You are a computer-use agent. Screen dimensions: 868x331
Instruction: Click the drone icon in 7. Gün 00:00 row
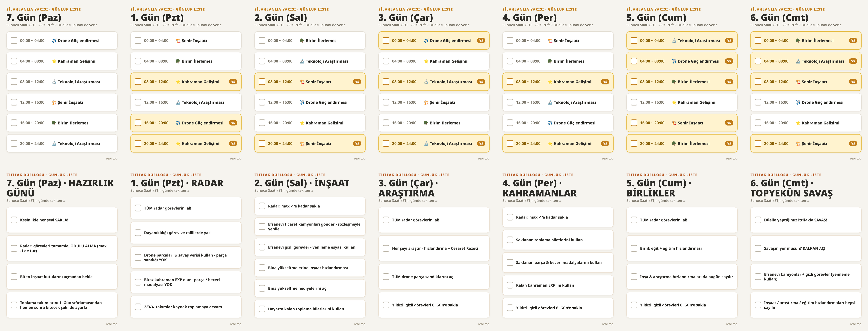(54, 40)
